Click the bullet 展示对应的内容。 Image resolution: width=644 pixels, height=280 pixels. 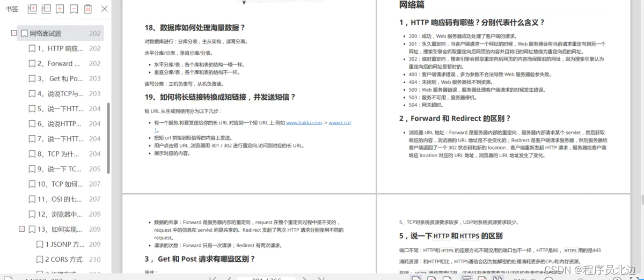click(x=172, y=153)
